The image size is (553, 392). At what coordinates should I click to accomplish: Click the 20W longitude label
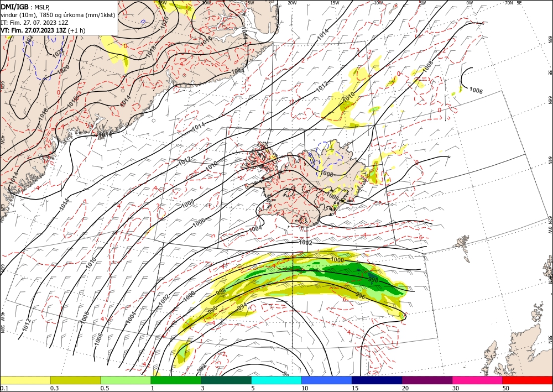[292, 2]
